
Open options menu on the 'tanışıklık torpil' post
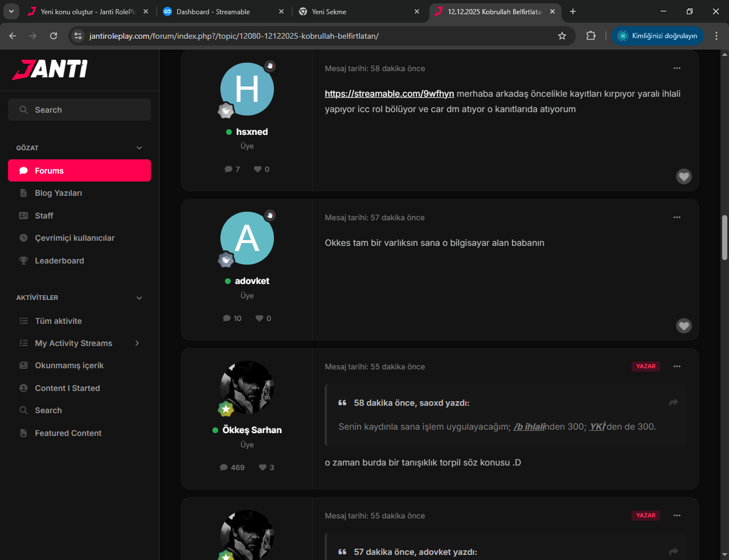677,367
